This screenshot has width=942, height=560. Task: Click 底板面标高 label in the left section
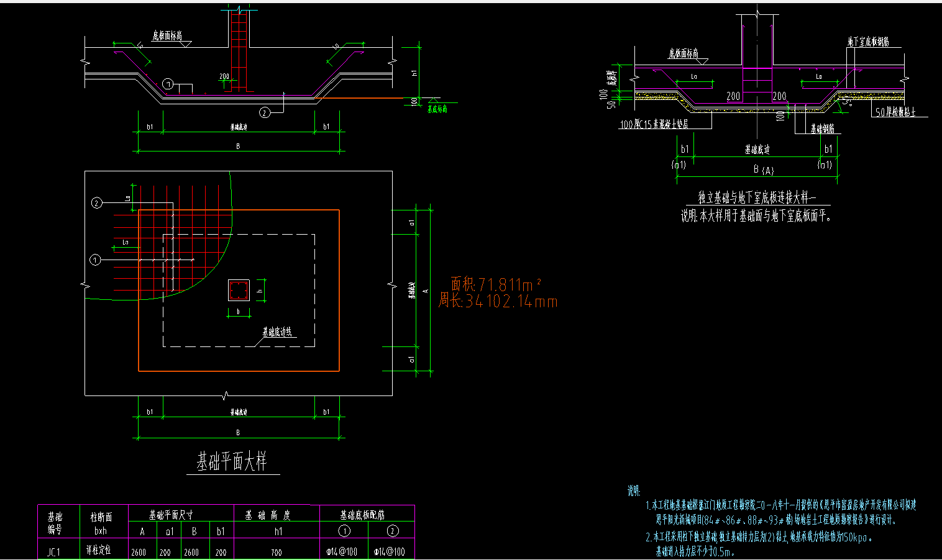[x=167, y=36]
